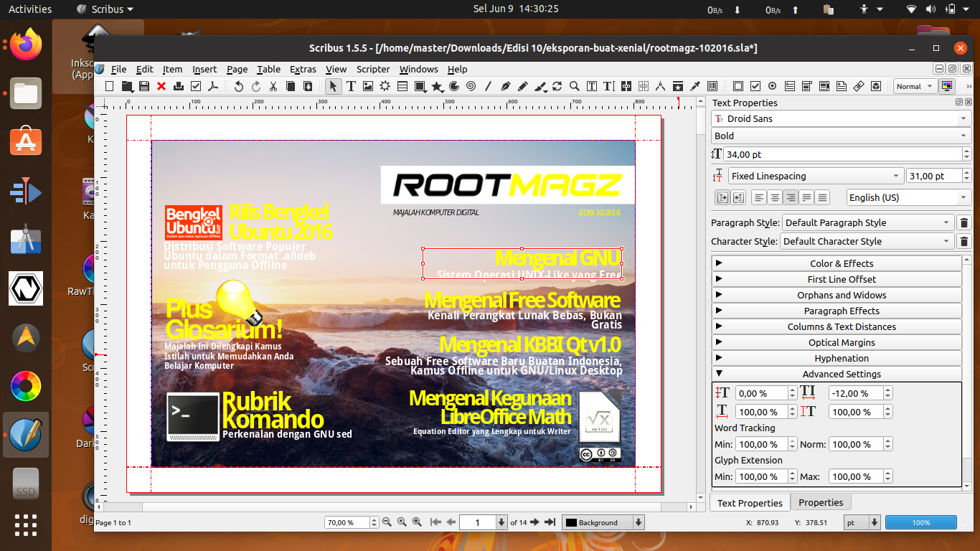980x551 pixels.
Task: Open the Bold font style dropdown
Action: click(x=841, y=136)
